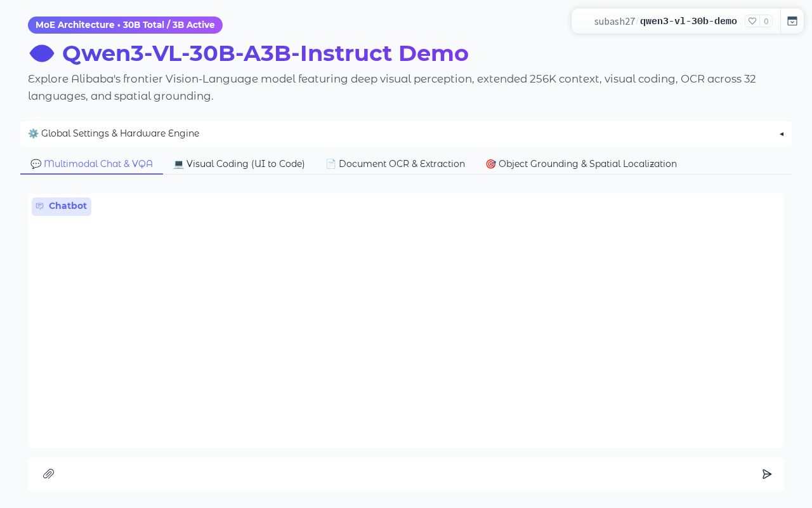Screen dimensions: 812x508
Task: Send the message with the arrow icon
Action: tap(767, 474)
